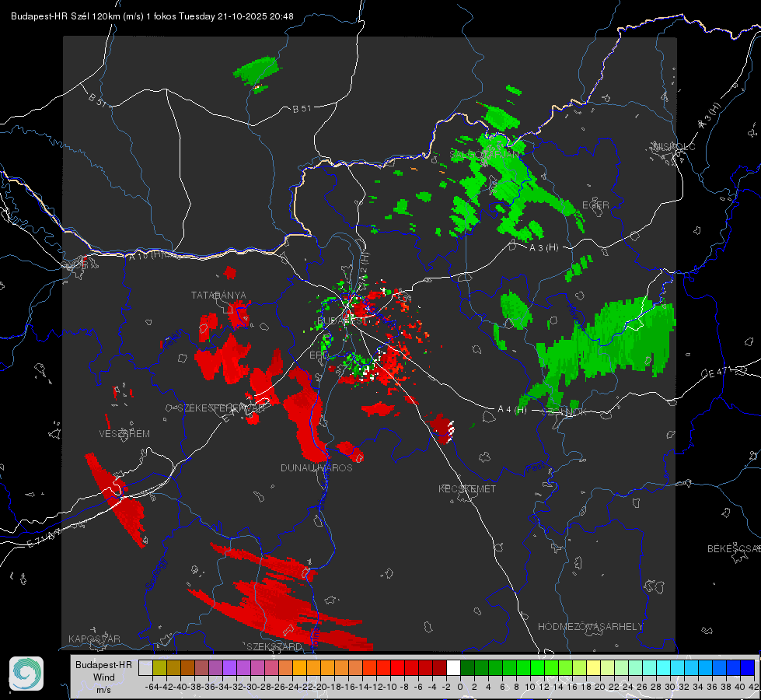Click the EGER city label

pos(595,205)
